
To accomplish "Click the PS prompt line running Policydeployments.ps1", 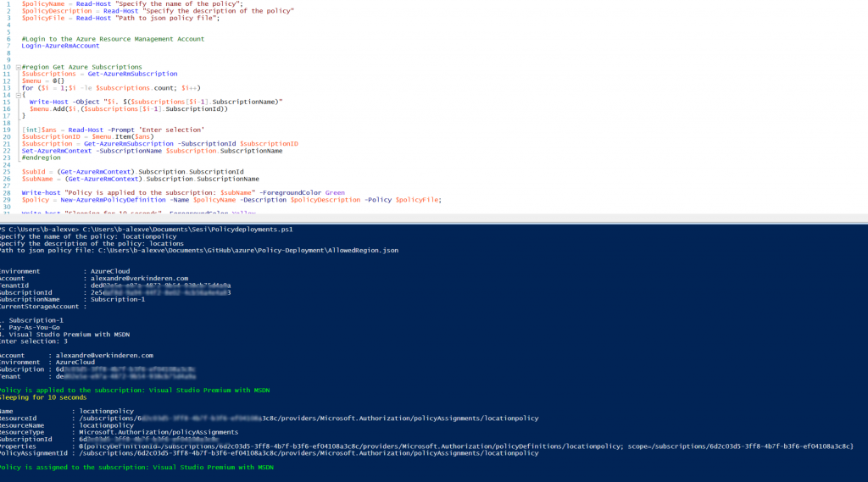I will 146,229.
